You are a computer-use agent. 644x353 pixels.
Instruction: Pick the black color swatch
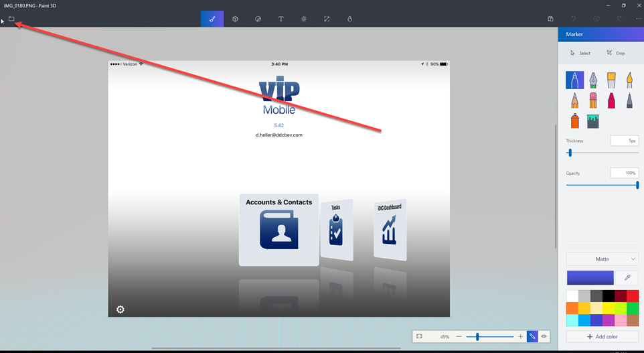[x=609, y=296]
